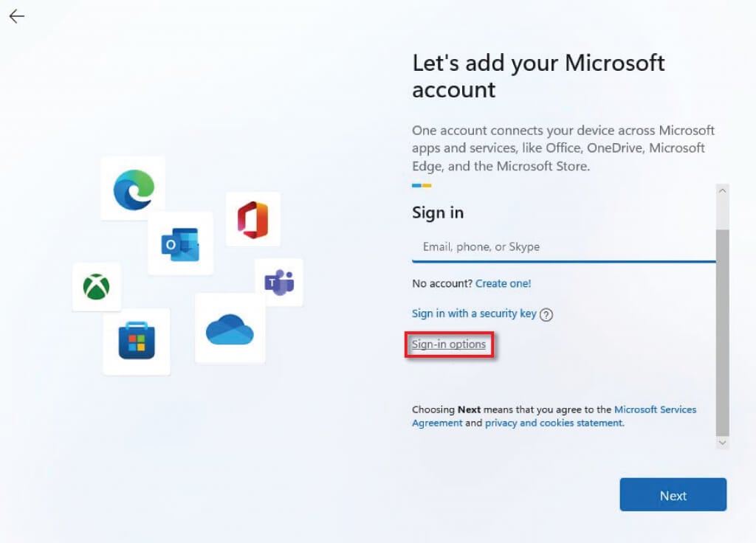The height and width of the screenshot is (543, 756).
Task: Choose Sign in with a security key
Action: click(x=474, y=314)
